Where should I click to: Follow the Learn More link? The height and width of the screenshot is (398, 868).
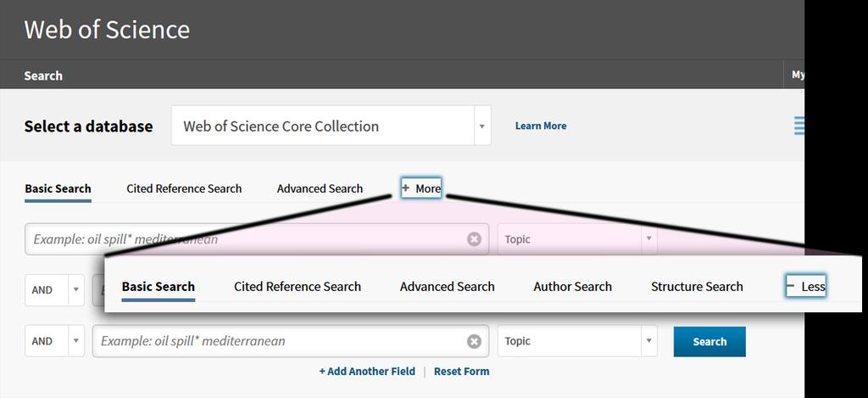[540, 126]
